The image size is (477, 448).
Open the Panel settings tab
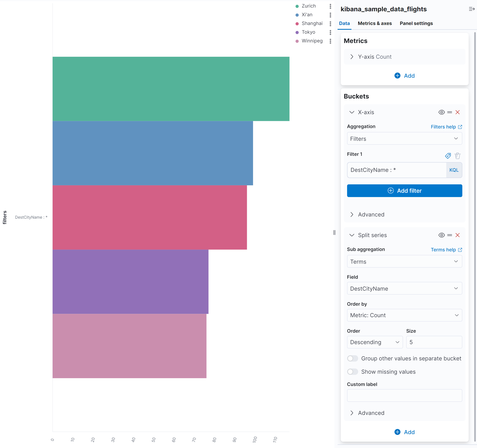pyautogui.click(x=416, y=23)
